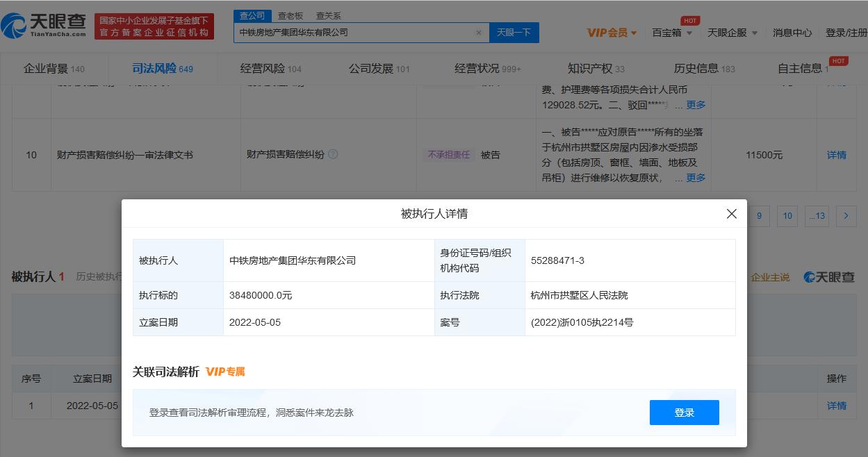Open the 自主信息 section tab
This screenshot has height=457, width=868.
[803, 69]
